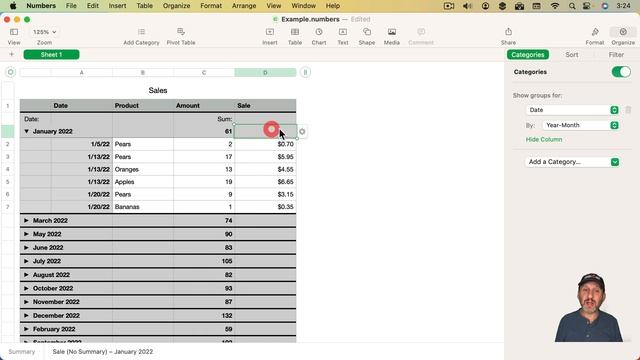640x360 pixels.
Task: Expand the June 2022 group
Action: click(x=27, y=247)
